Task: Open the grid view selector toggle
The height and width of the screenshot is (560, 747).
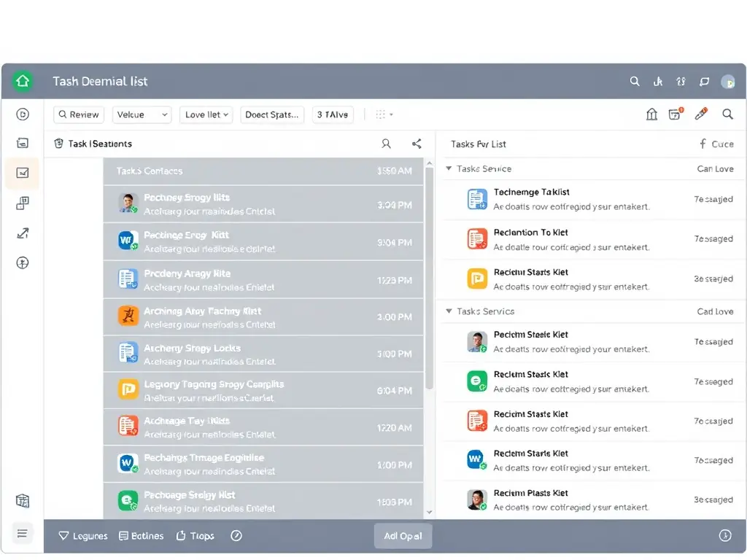Action: (x=383, y=114)
